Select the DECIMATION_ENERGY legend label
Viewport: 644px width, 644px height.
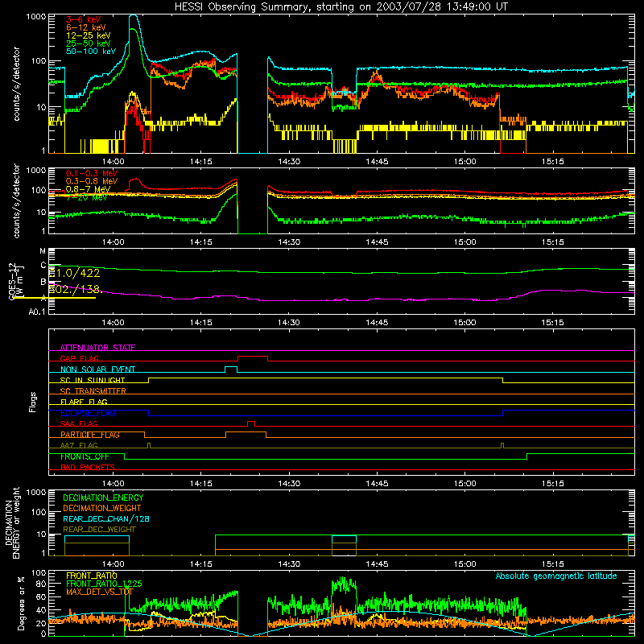pos(103,497)
